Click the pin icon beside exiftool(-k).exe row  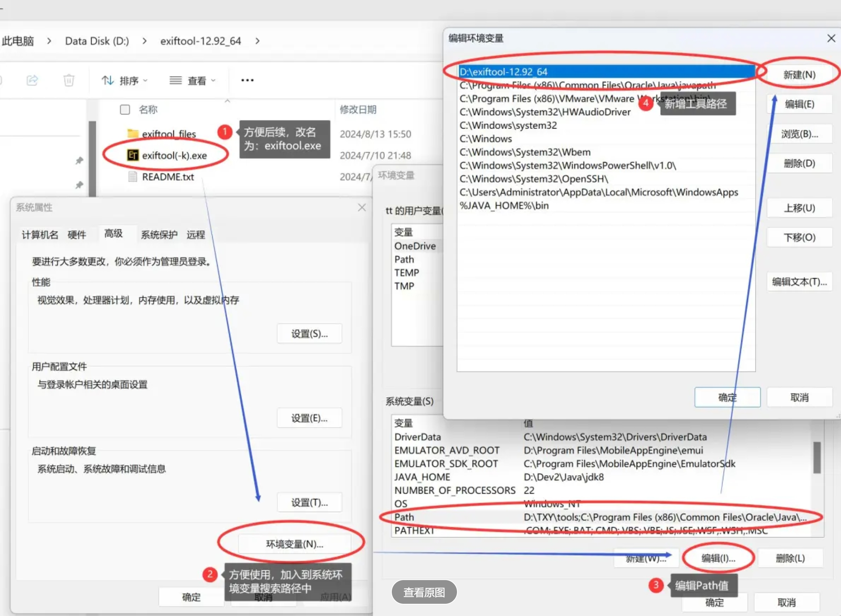pyautogui.click(x=79, y=161)
